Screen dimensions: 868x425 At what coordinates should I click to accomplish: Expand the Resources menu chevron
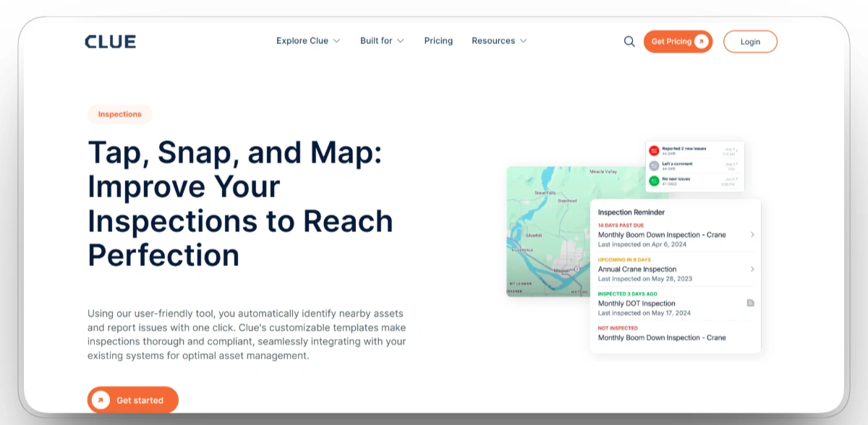(523, 41)
